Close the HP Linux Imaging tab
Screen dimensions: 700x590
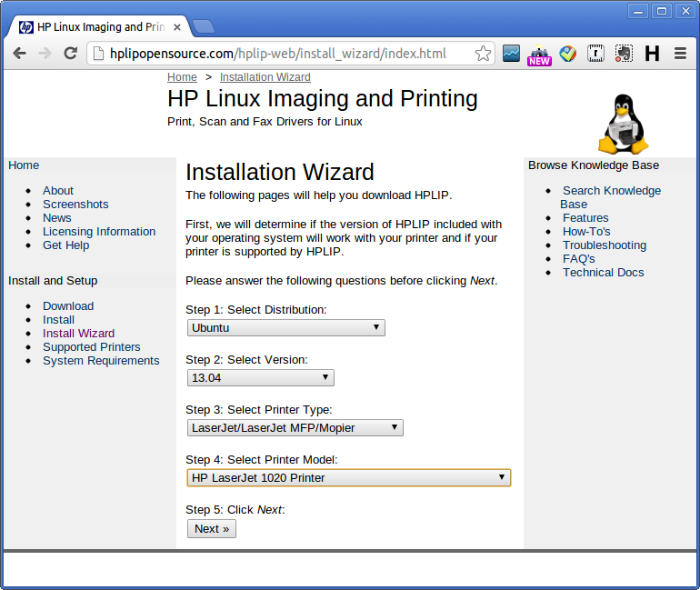[x=177, y=27]
